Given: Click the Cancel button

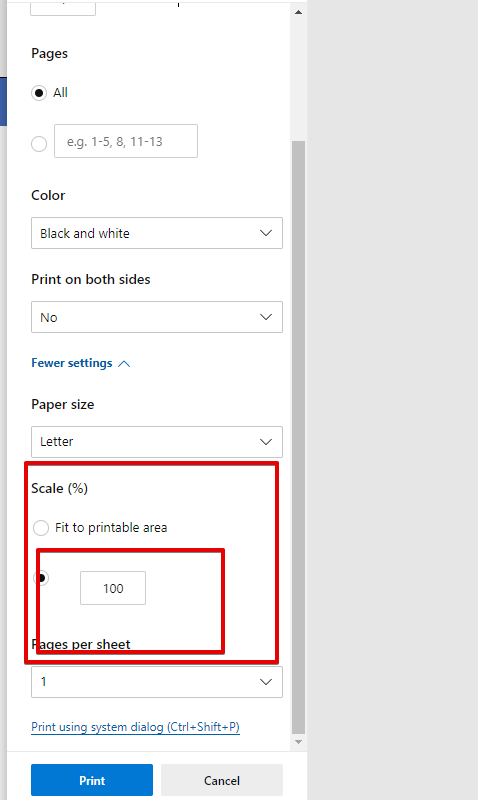Looking at the screenshot, I should click(222, 780).
